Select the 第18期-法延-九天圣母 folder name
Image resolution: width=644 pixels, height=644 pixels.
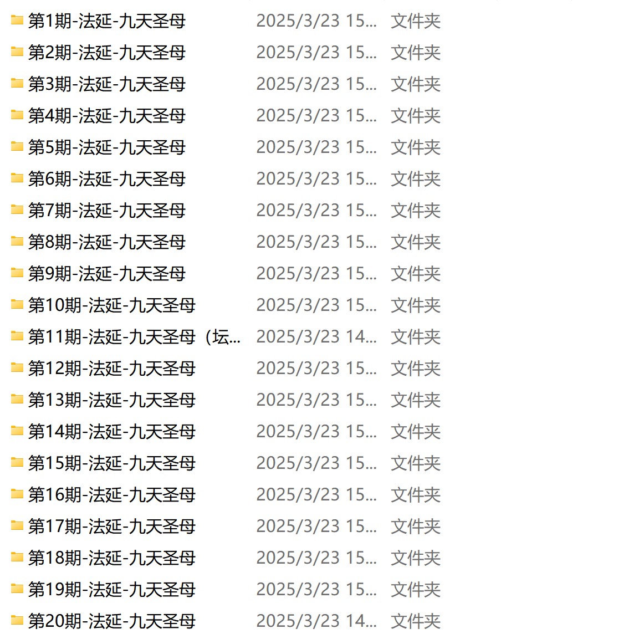pos(112,558)
